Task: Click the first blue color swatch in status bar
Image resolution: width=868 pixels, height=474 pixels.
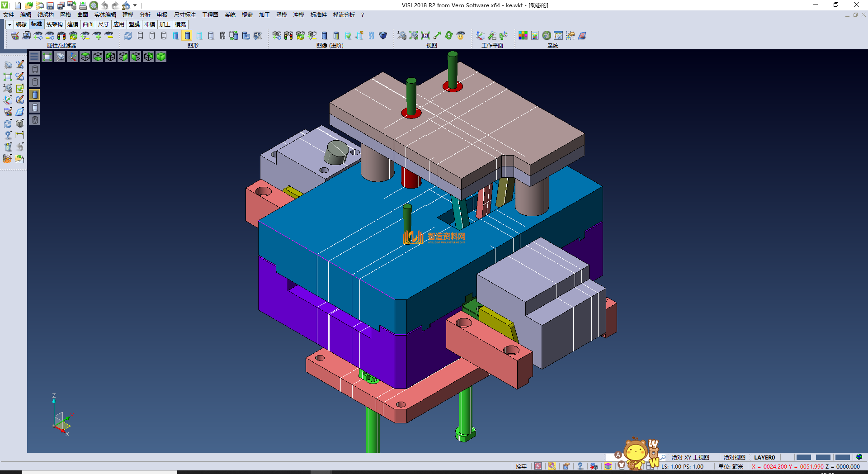Action: [803, 457]
